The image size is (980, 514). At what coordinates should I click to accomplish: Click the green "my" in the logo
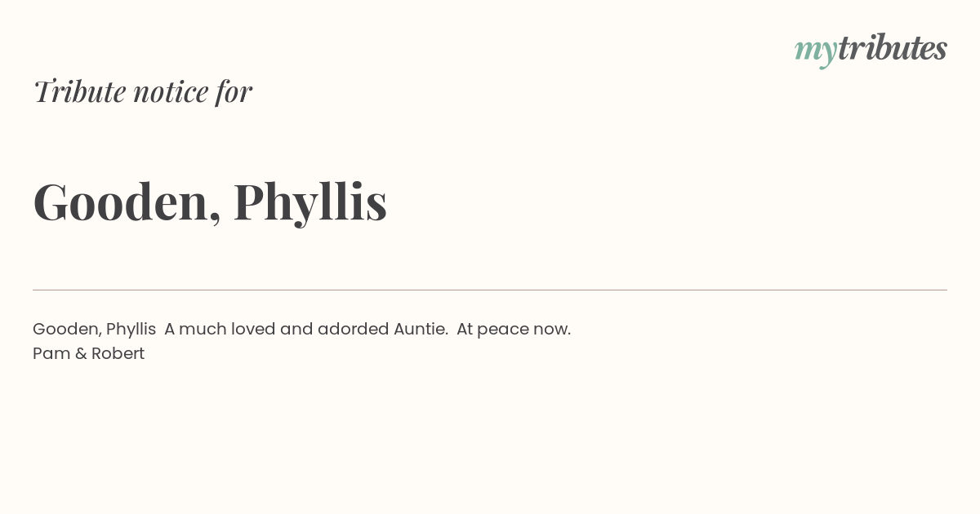pyautogui.click(x=815, y=52)
